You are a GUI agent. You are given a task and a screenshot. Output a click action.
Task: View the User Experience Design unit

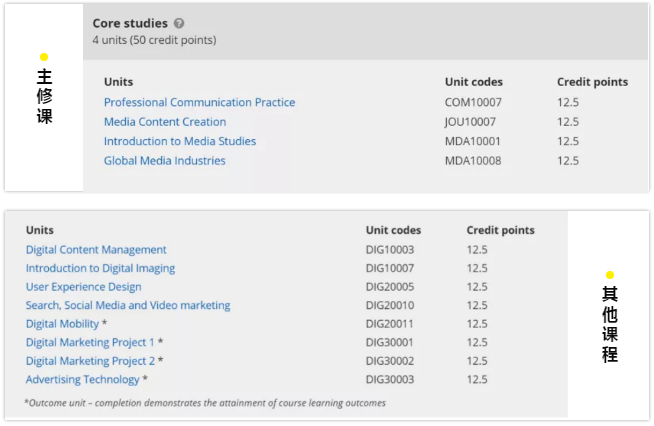point(83,287)
